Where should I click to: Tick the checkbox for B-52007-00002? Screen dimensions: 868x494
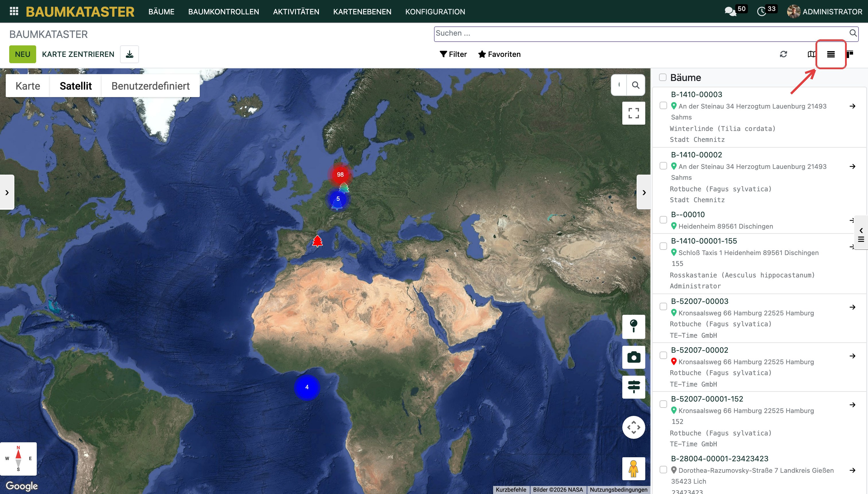(663, 356)
